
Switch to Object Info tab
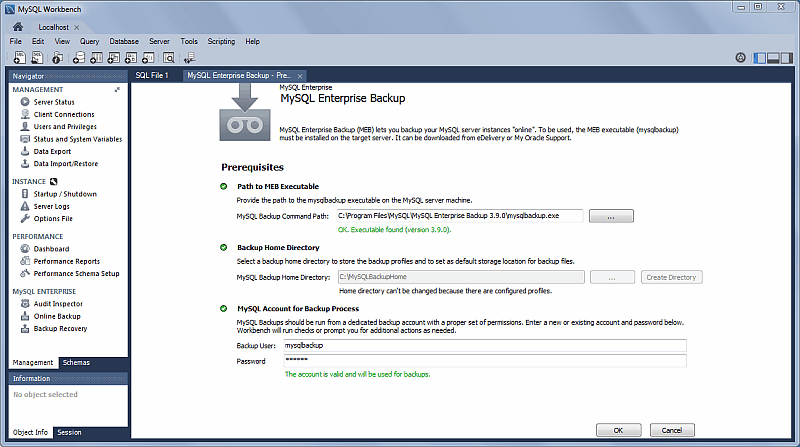point(30,432)
